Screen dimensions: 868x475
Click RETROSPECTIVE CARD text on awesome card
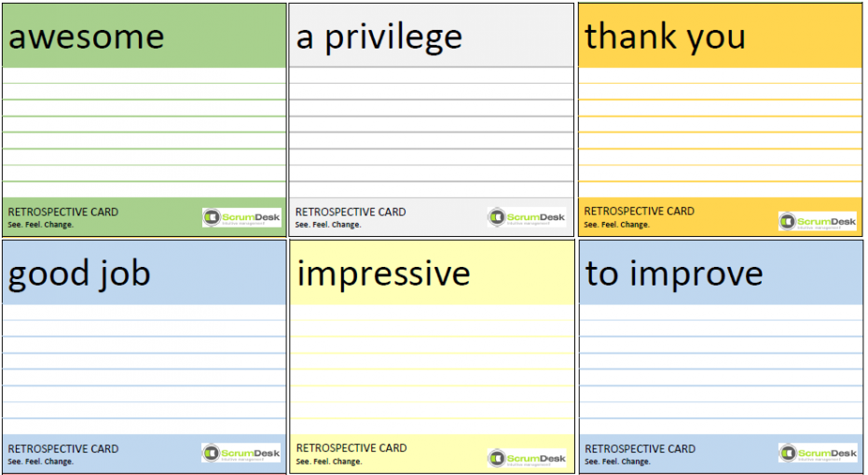point(63,212)
